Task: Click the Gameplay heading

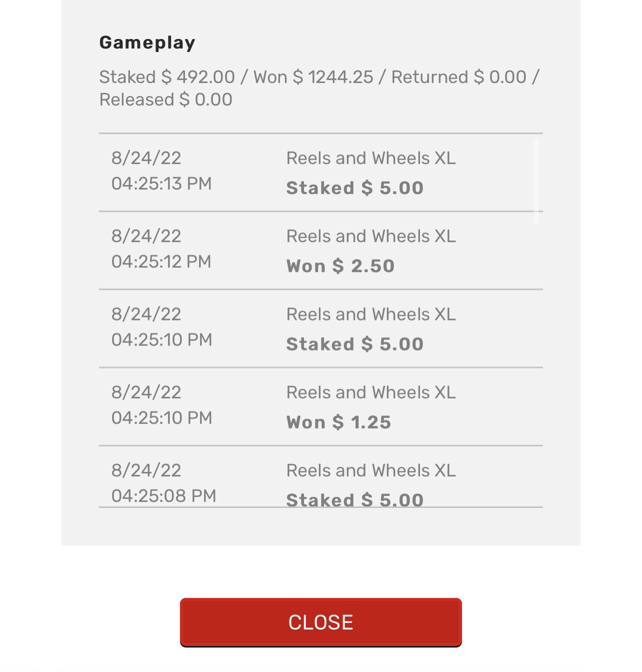Action: [x=147, y=42]
